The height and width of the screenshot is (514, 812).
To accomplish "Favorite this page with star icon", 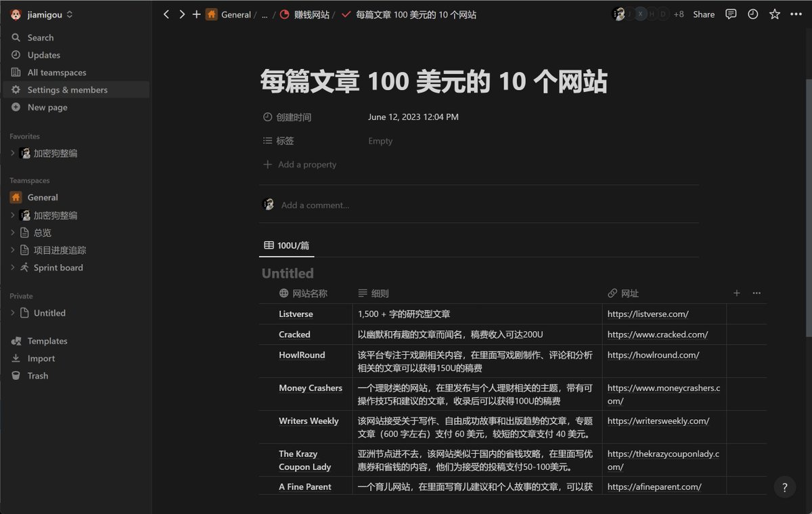I will 775,14.
